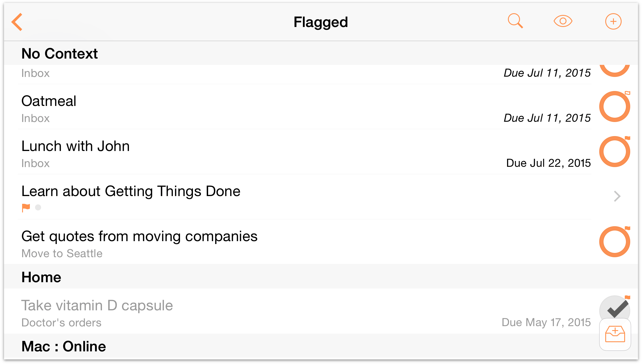Open the Oatmeal task details
Viewport: 642px width, 364px height.
[49, 101]
